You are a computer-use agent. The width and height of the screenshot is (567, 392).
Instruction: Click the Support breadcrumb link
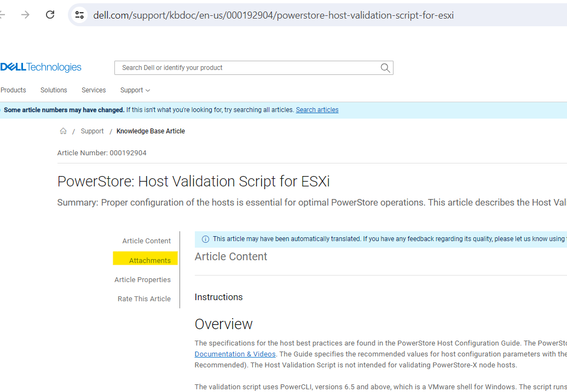click(92, 131)
